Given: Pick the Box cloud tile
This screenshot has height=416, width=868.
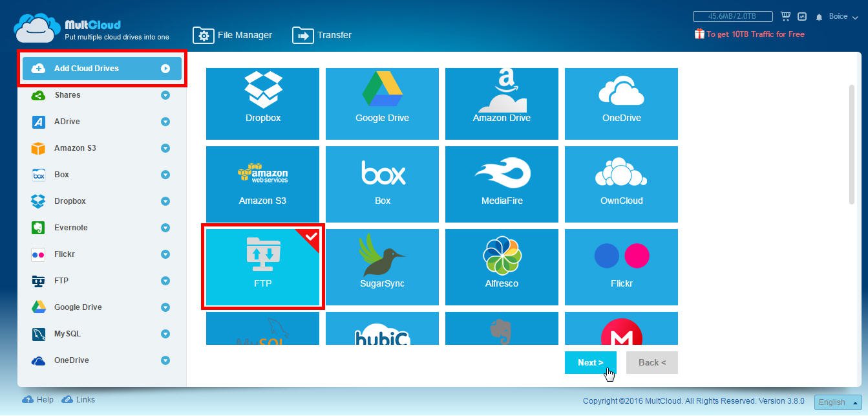Looking at the screenshot, I should pos(382,184).
